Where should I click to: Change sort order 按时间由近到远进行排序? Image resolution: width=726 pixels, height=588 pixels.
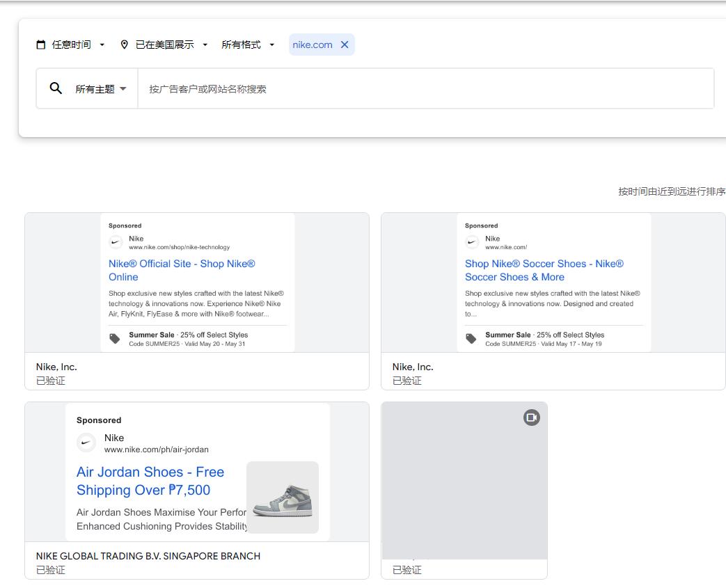pos(671,191)
